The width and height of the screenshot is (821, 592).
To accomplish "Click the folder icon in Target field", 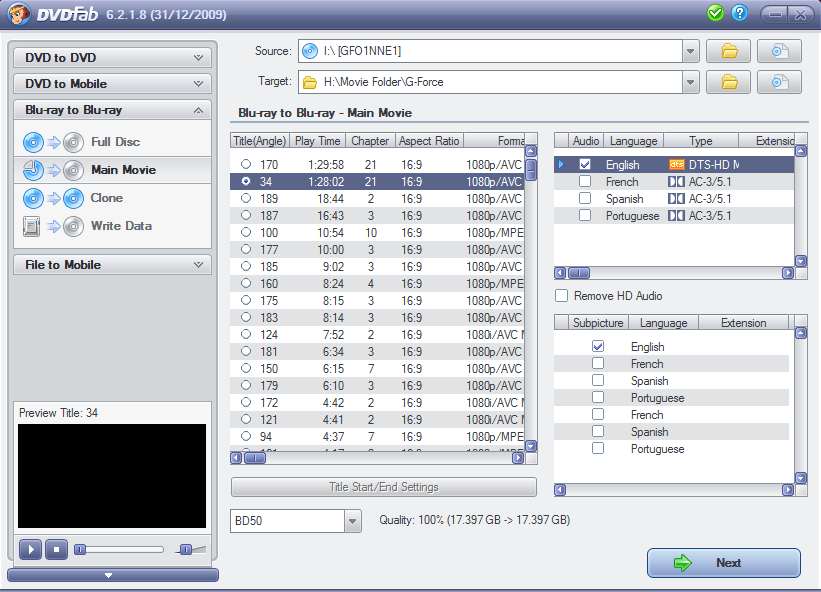I will 310,82.
